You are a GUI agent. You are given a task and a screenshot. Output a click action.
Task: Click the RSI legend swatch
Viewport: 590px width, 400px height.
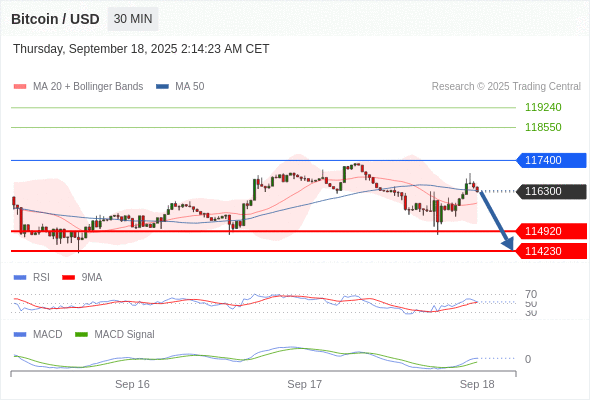20,278
